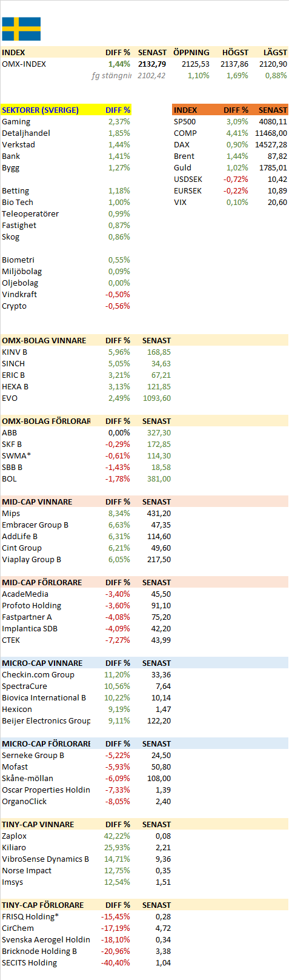
Task: Click the TINY-CAP FÖRLORARE header
Action: click(x=43, y=905)
